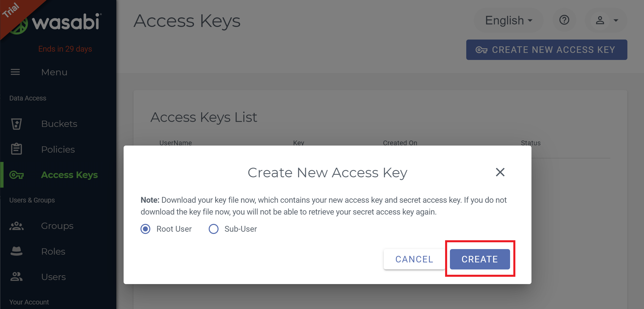Open the Groups people icon
644x309 pixels.
[x=16, y=226]
